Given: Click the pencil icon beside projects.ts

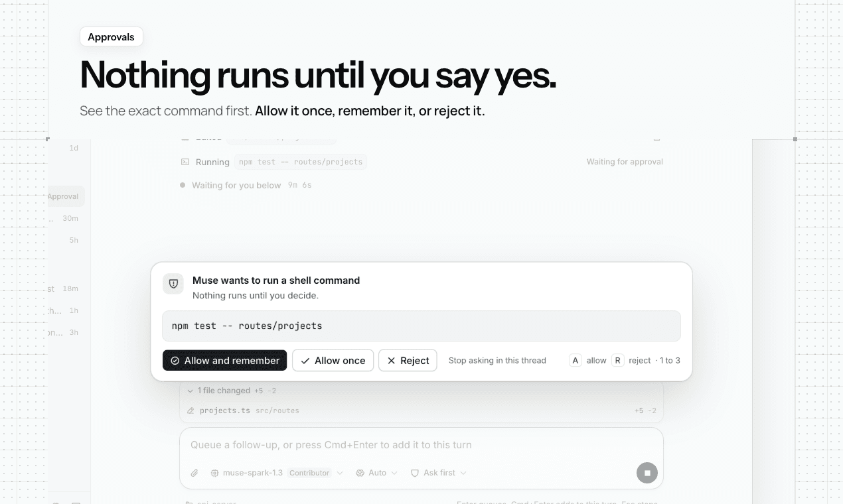Looking at the screenshot, I should pos(191,410).
